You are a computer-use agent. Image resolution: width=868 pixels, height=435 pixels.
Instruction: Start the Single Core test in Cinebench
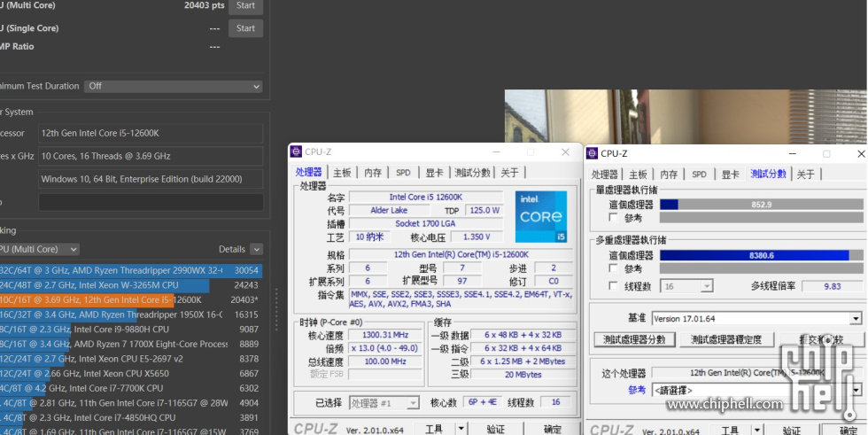246,28
